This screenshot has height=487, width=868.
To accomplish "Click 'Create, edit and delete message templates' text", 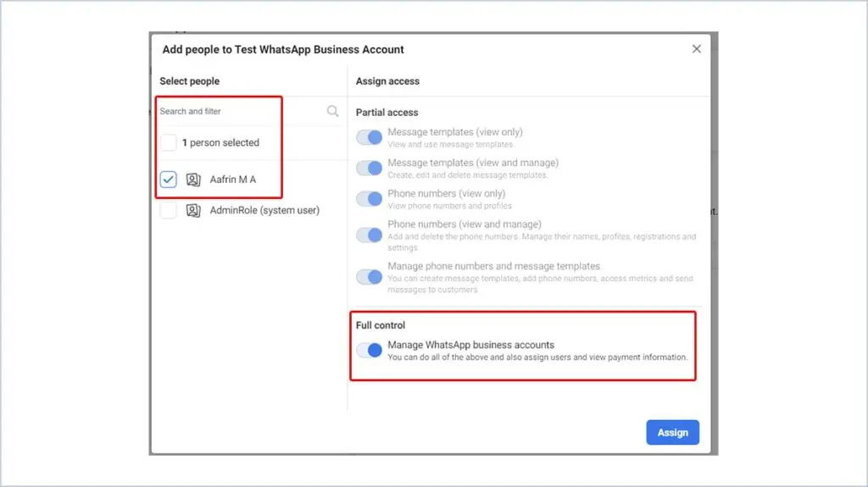I will 468,174.
